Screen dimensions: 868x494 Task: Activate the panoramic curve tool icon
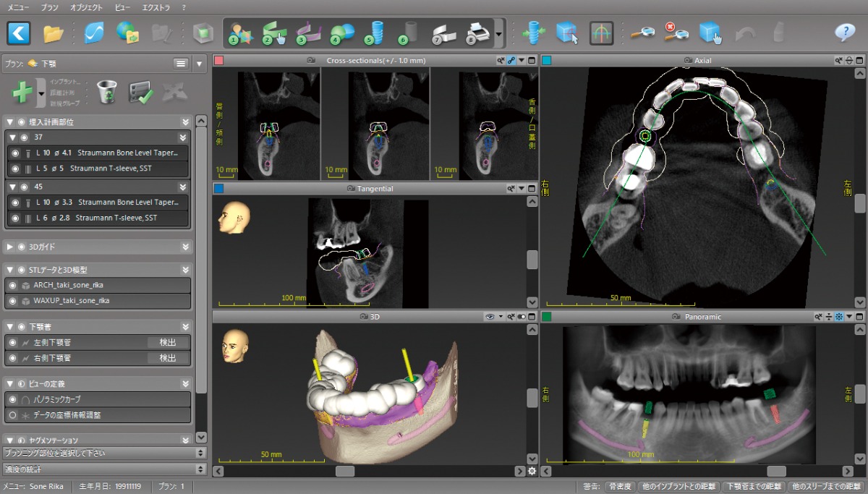601,33
